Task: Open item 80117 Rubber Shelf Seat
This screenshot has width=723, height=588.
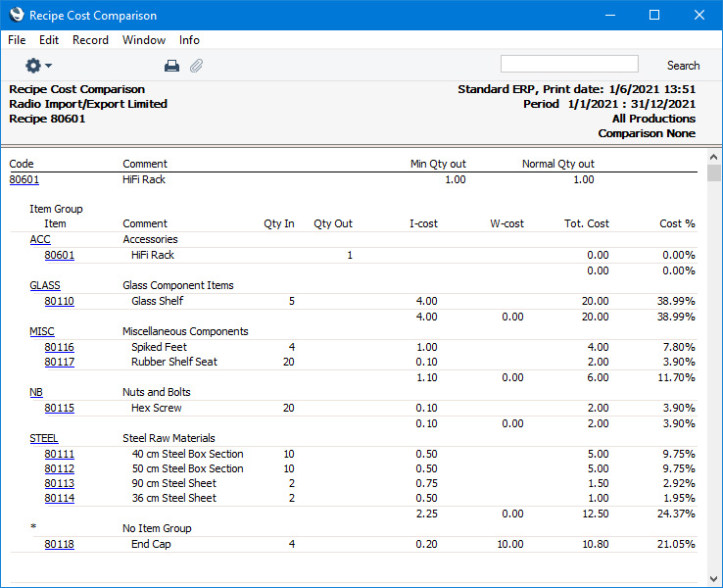Action: click(x=59, y=363)
